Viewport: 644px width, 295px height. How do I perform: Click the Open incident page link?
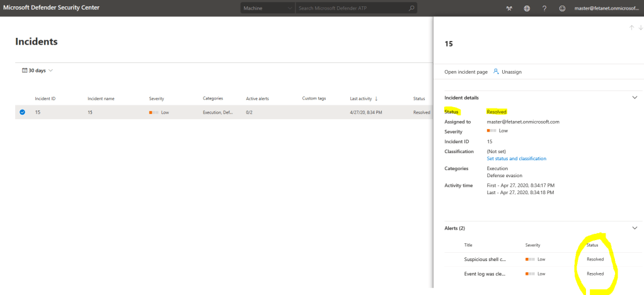(466, 72)
